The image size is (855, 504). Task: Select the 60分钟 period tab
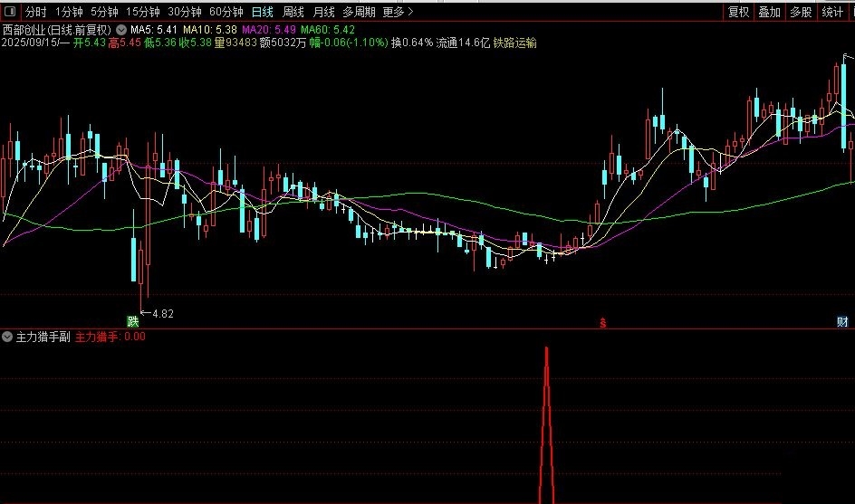pyautogui.click(x=226, y=12)
